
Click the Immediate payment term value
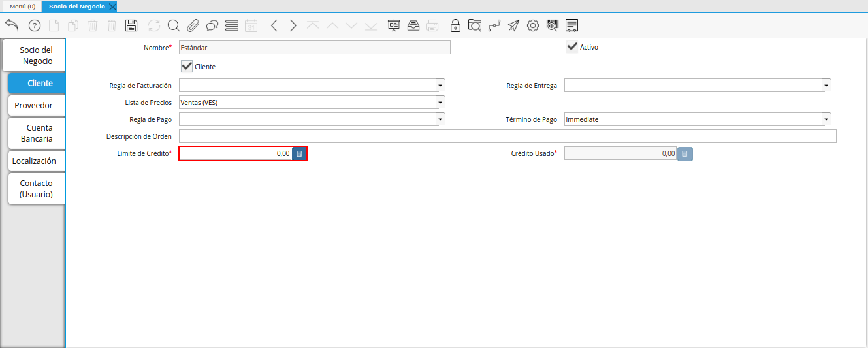tap(582, 119)
